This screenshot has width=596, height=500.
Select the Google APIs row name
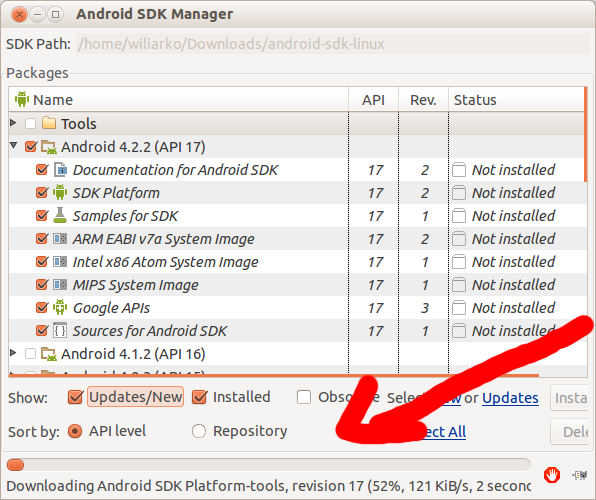111,308
